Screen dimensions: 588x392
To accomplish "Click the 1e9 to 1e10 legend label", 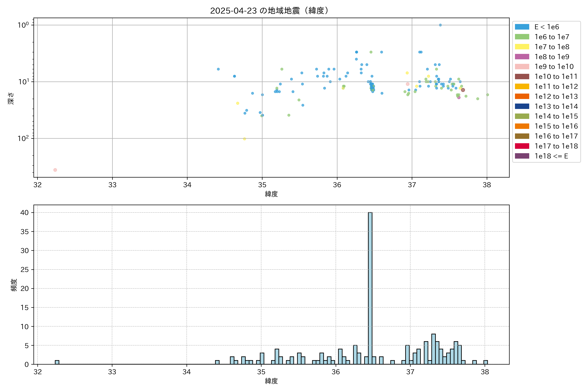I will click(554, 66).
